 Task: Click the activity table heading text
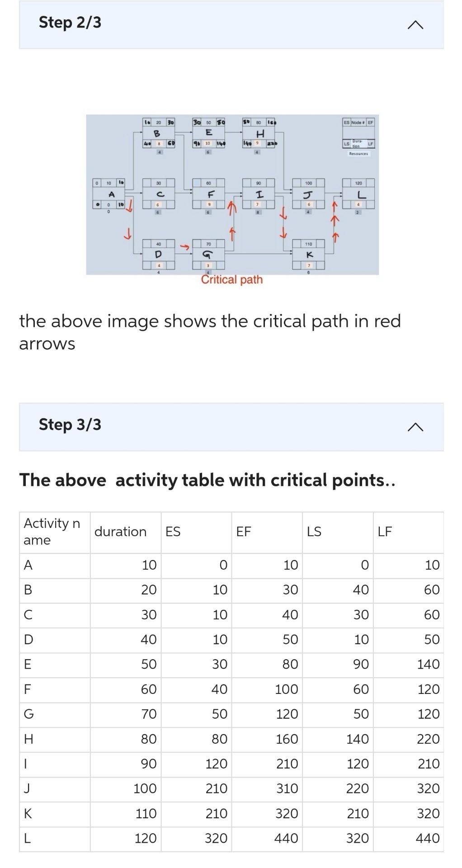[x=207, y=480]
